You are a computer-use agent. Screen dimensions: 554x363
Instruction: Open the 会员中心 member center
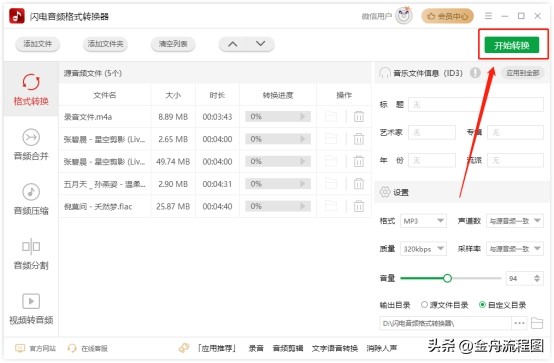[447, 16]
